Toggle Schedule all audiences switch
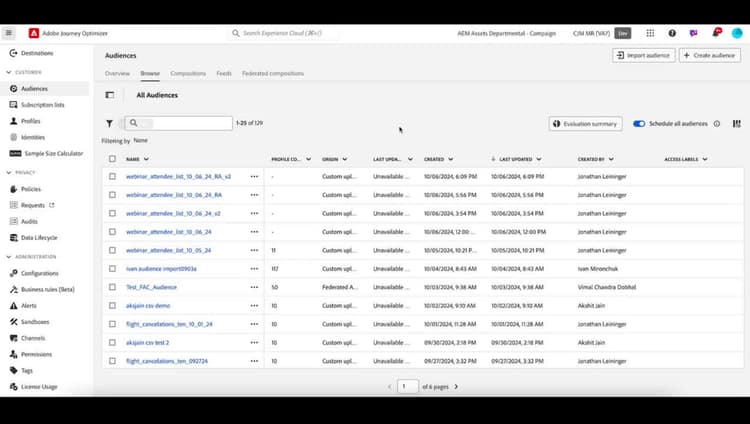Image resolution: width=750 pixels, height=424 pixels. pos(639,123)
